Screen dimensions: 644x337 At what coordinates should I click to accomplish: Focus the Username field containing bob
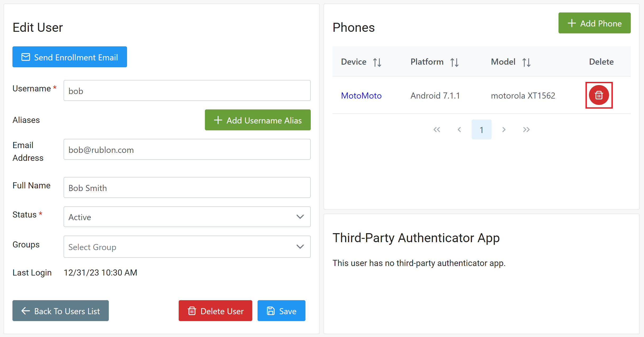pyautogui.click(x=187, y=91)
